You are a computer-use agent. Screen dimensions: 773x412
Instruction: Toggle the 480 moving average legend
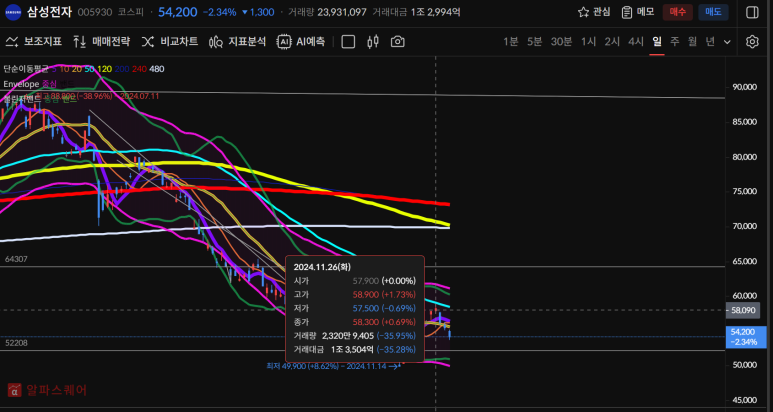157,69
